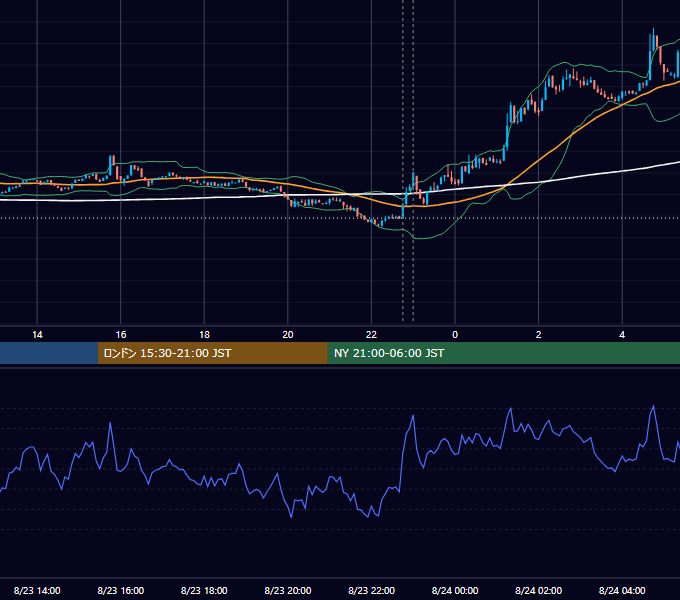Image resolution: width=680 pixels, height=600 pixels.
Task: Click the blue session bar before London
Action: (x=49, y=353)
